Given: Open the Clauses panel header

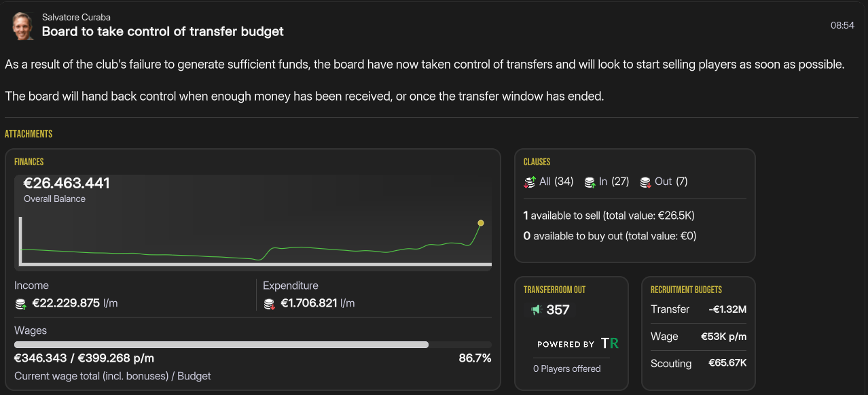Looking at the screenshot, I should (x=537, y=162).
